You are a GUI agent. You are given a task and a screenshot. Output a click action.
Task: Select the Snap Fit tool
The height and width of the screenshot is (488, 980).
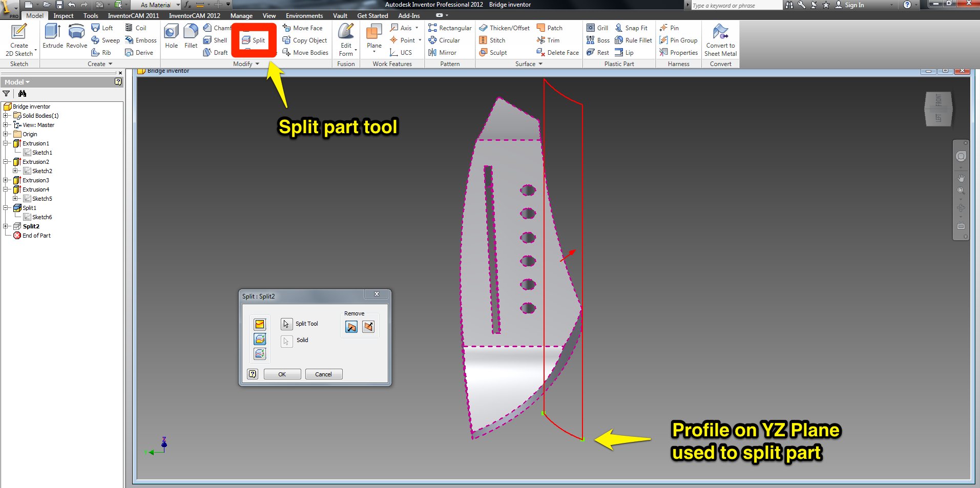pyautogui.click(x=631, y=28)
